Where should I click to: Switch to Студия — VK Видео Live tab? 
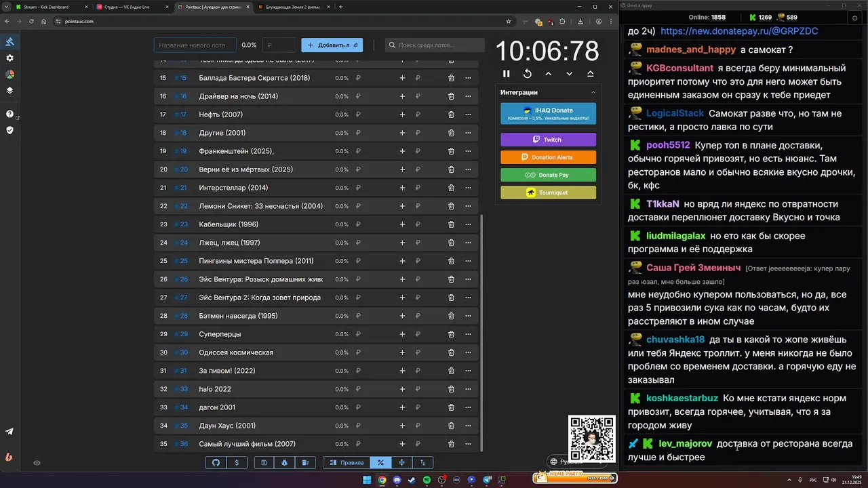(x=132, y=7)
